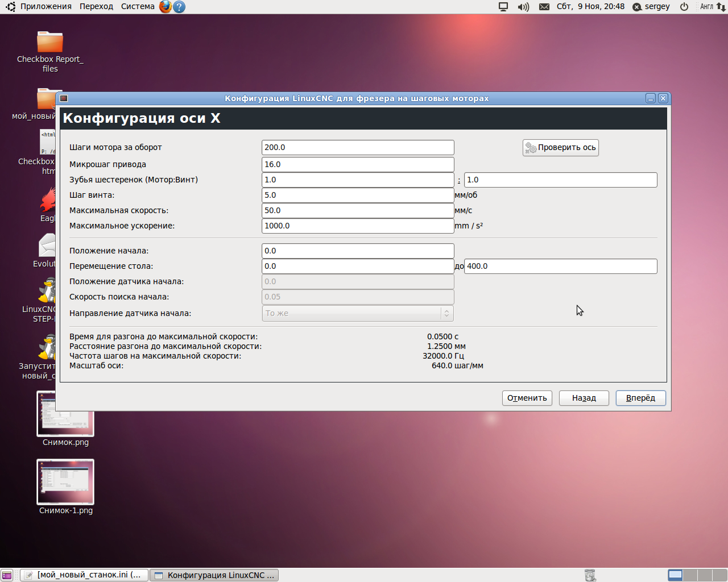Click the Положение датчика начала field
Screen dimensions: 728x582
pos(358,281)
